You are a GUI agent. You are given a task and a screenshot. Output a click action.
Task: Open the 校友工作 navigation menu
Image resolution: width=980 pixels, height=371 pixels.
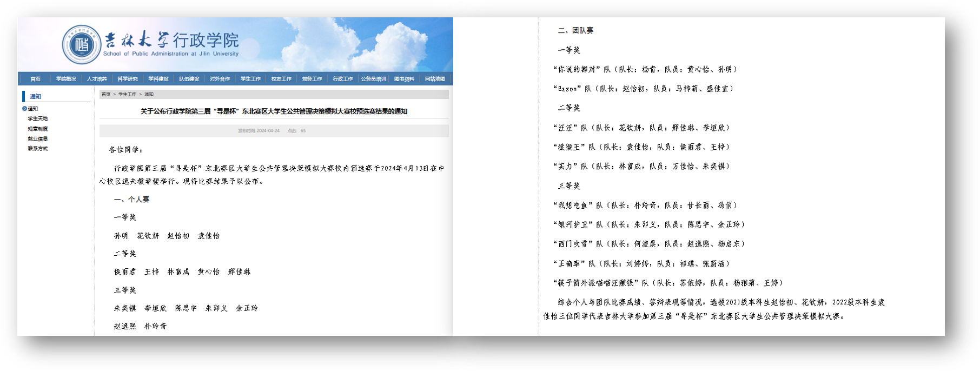pos(281,79)
